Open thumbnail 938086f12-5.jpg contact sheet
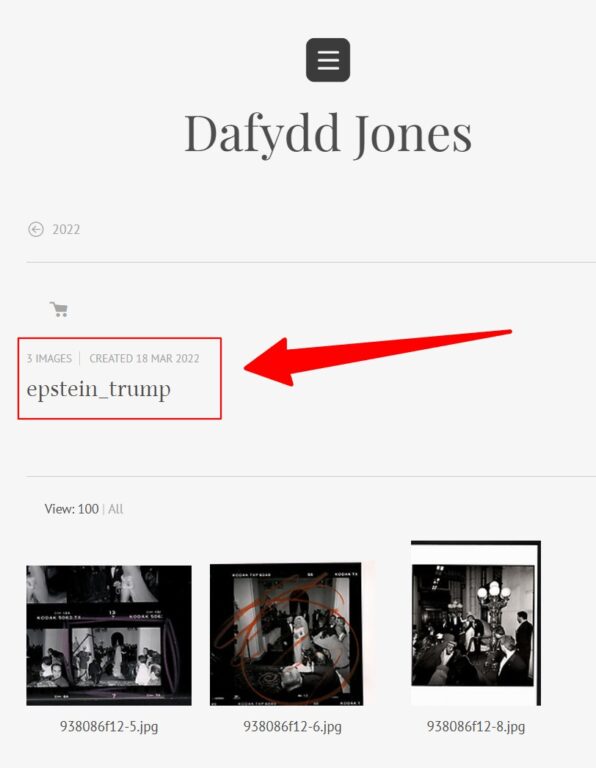The height and width of the screenshot is (768, 596). click(109, 635)
